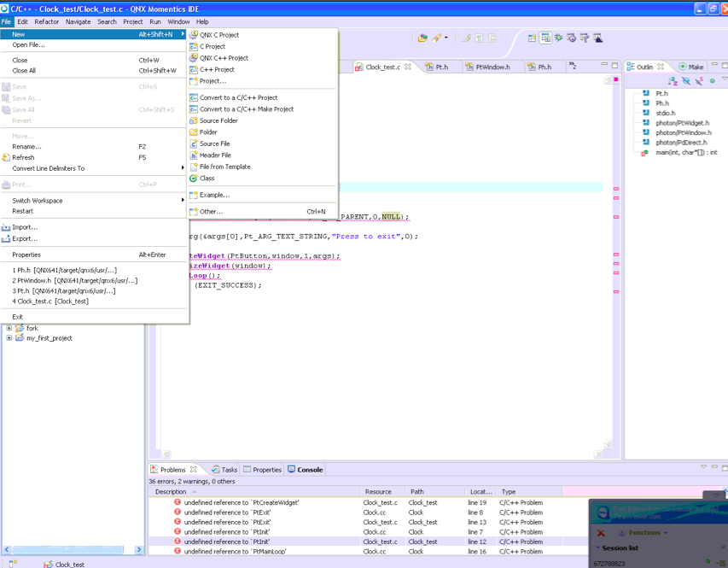The image size is (728, 568).
Task: Choose Header File in the New submenu
Action: click(214, 155)
